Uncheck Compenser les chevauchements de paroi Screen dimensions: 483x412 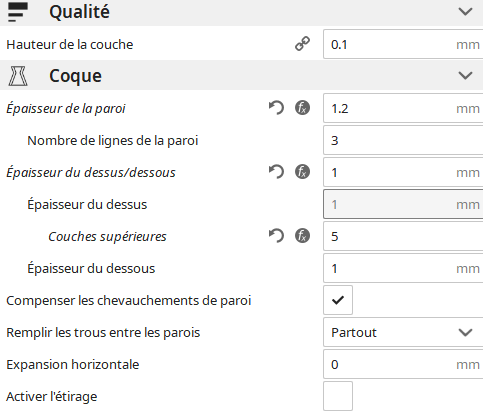(x=338, y=300)
